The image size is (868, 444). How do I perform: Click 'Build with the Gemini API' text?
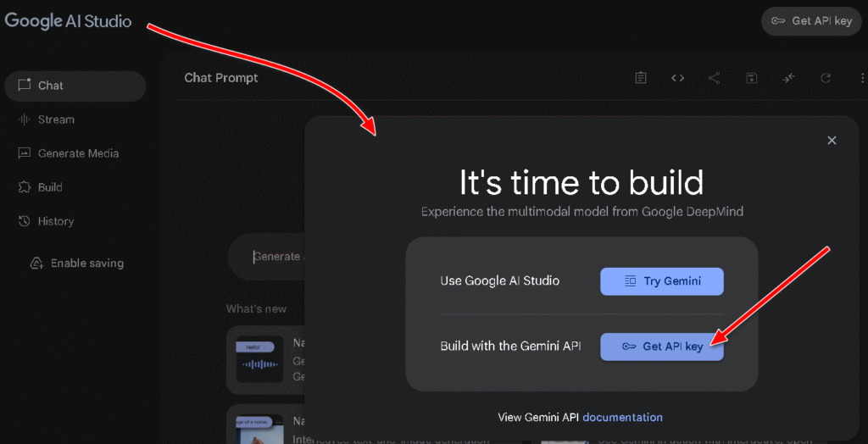510,347
